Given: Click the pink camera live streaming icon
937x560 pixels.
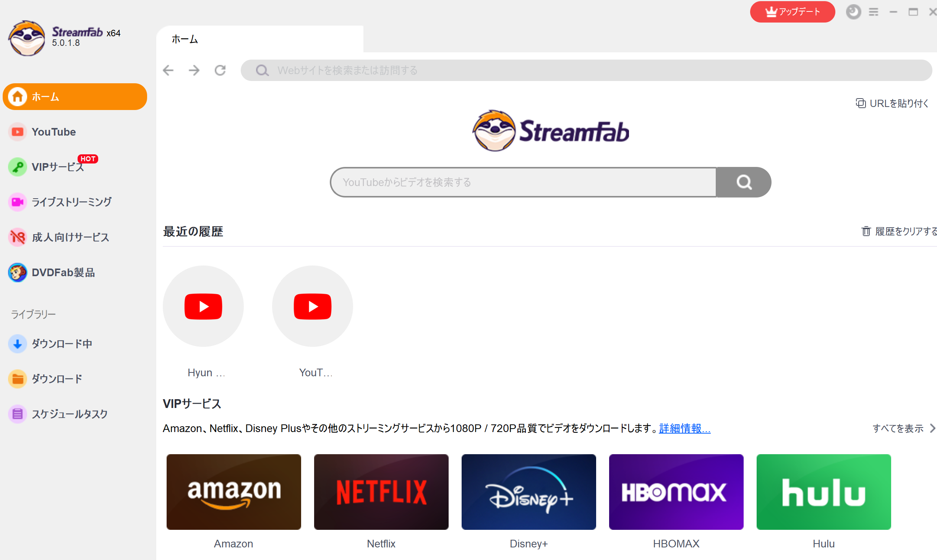Looking at the screenshot, I should point(18,202).
